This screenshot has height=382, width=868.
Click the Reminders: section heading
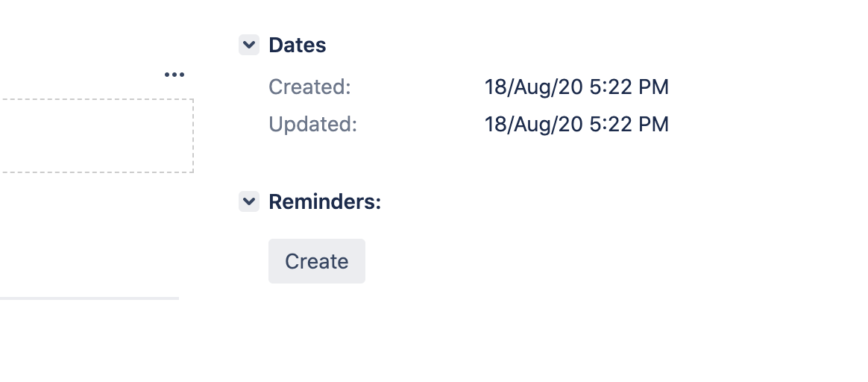325,202
